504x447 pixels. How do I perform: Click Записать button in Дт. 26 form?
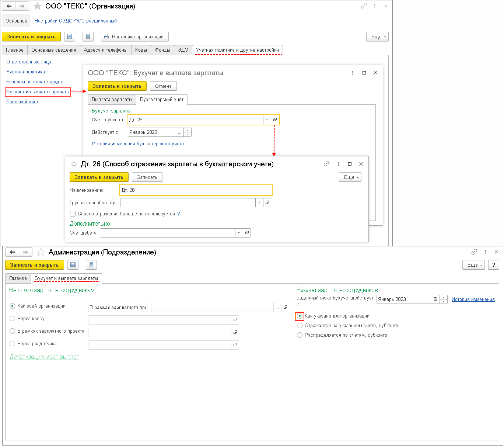pos(147,177)
